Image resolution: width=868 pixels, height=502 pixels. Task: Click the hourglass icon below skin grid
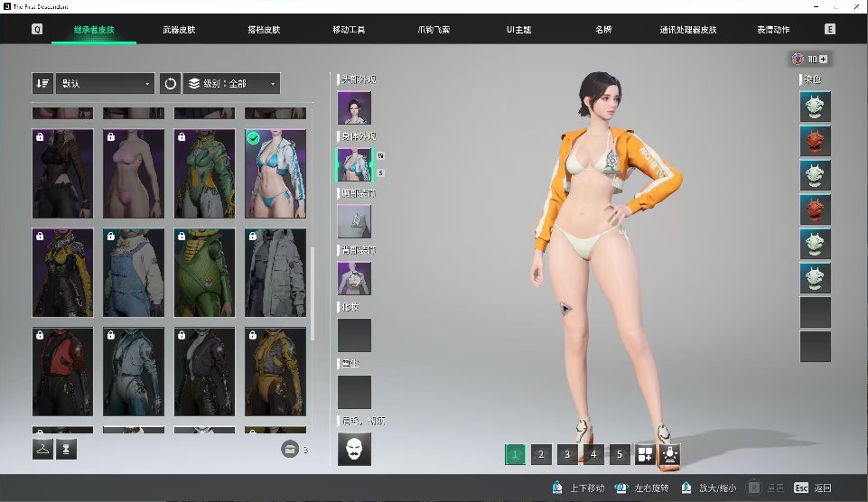point(66,449)
